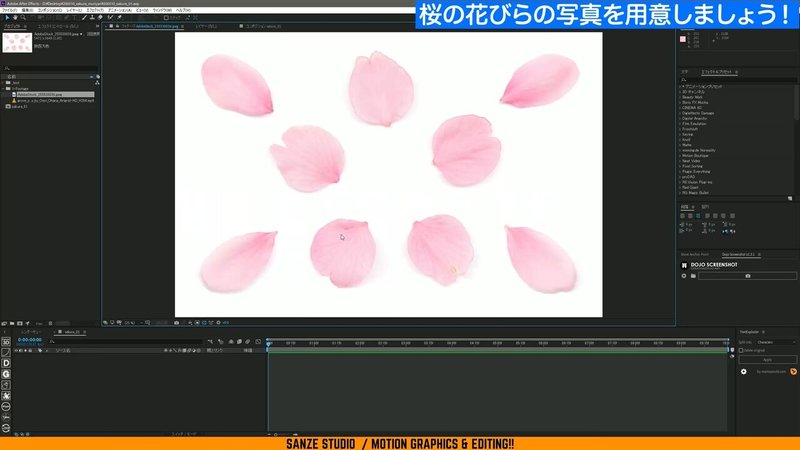
Task: Select the arrow Selection tool
Action: click(x=7, y=17)
